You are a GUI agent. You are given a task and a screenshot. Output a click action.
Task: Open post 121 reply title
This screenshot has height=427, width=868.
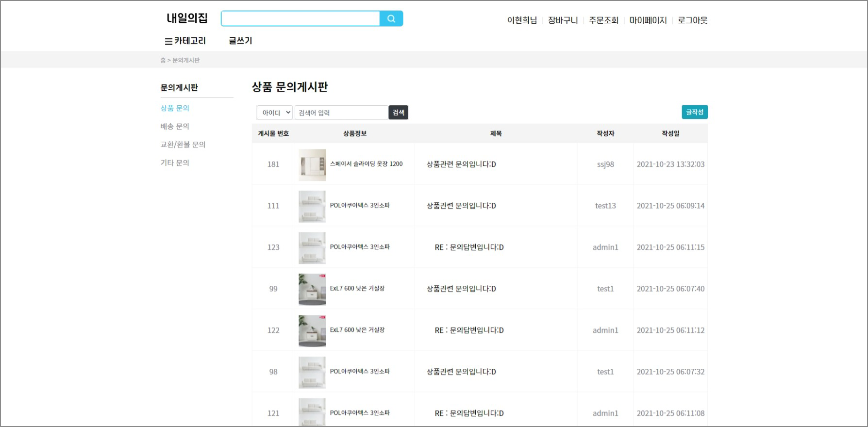tap(469, 413)
